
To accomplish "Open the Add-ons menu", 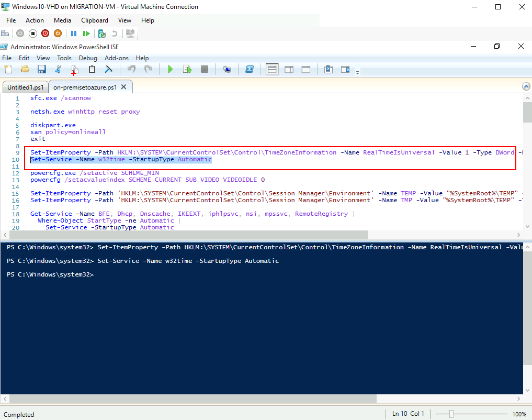I will [x=116, y=58].
